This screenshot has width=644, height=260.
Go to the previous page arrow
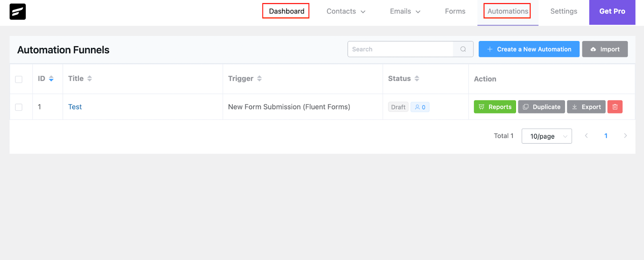(586, 136)
